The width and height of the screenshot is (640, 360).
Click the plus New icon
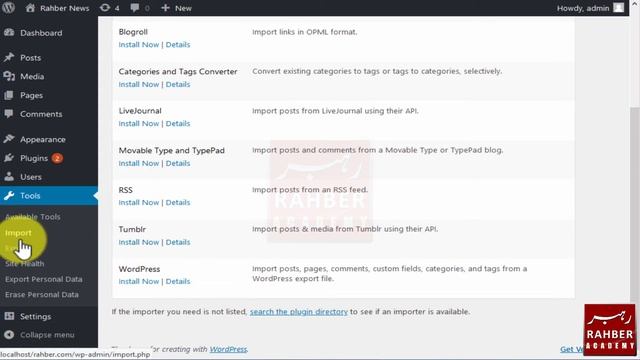[165, 8]
